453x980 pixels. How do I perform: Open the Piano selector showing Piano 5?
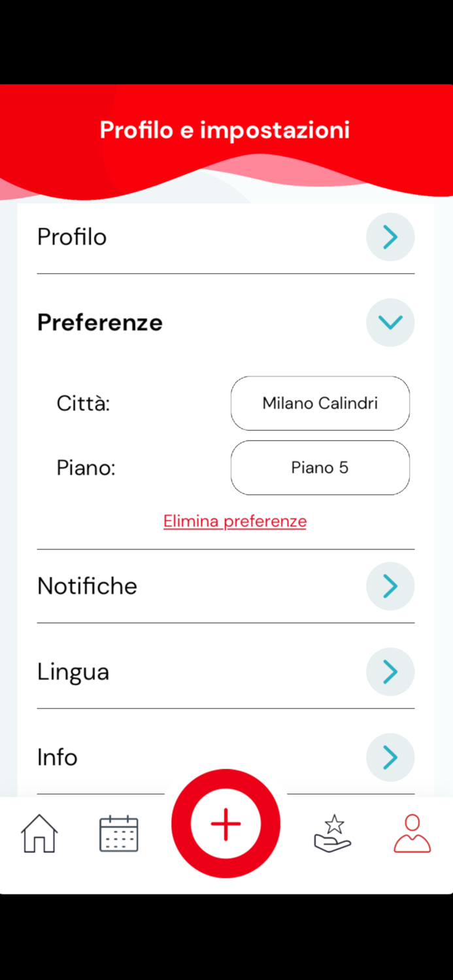tap(320, 468)
